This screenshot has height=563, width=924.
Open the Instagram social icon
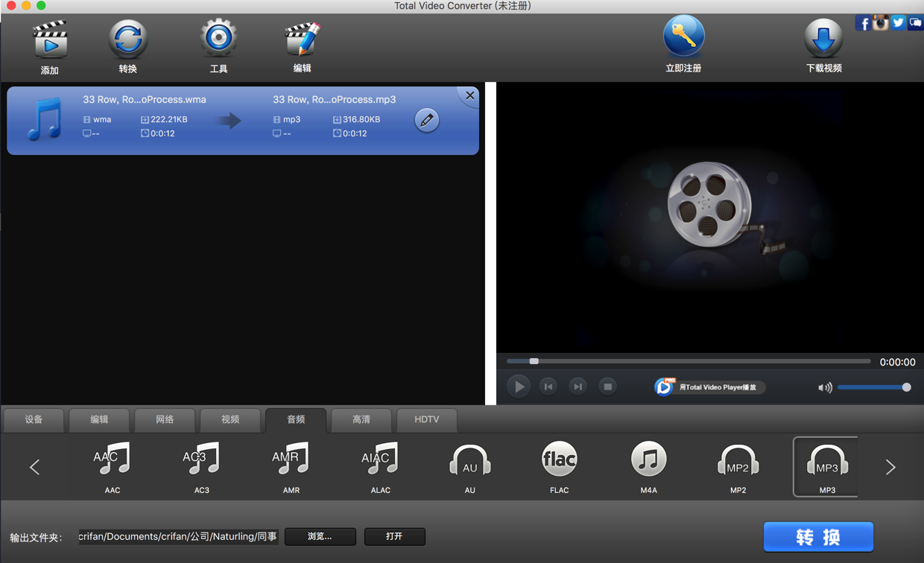tap(881, 22)
